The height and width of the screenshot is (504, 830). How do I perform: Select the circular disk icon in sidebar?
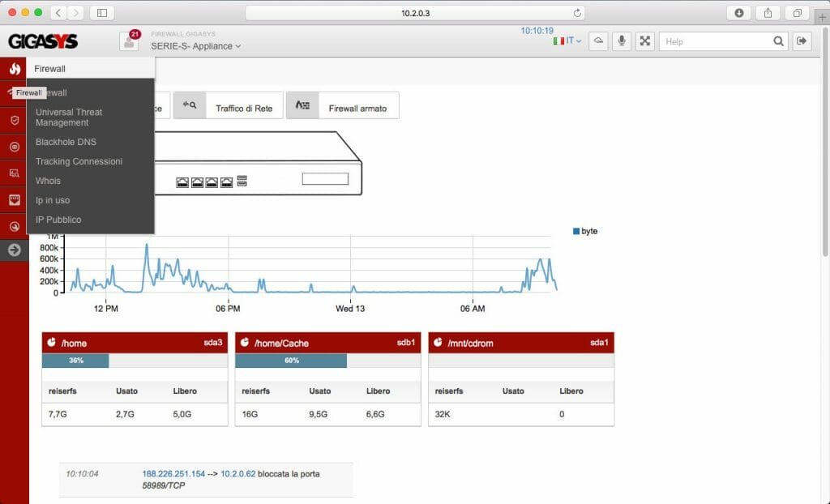click(x=15, y=147)
